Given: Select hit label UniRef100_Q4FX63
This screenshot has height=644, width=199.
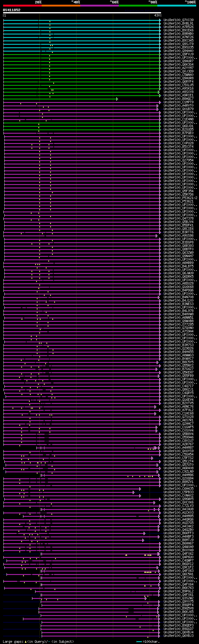Looking at the screenshot, I should (178, 571).
